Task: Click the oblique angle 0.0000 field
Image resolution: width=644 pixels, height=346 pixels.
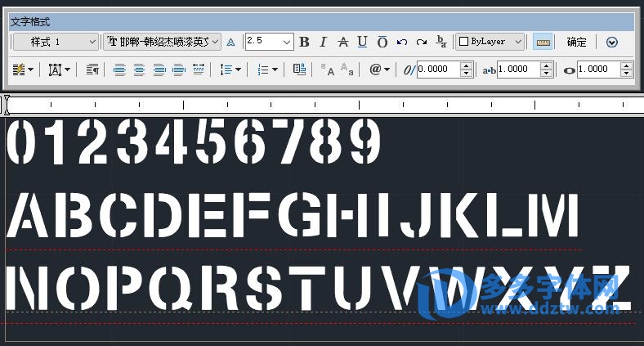Action: click(437, 70)
